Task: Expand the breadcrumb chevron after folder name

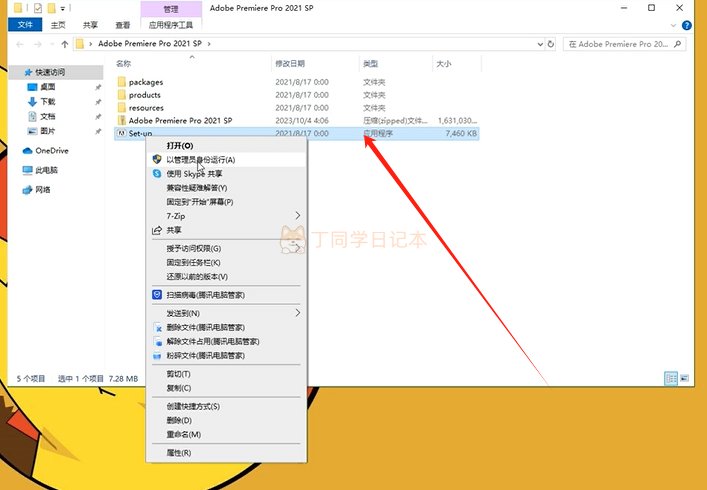Action: 209,44
